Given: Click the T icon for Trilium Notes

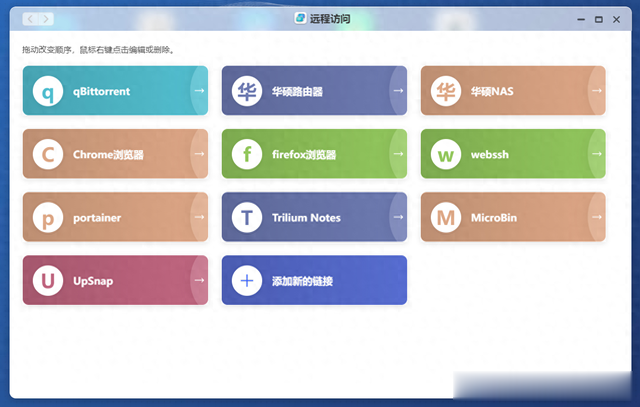Looking at the screenshot, I should coord(247,218).
